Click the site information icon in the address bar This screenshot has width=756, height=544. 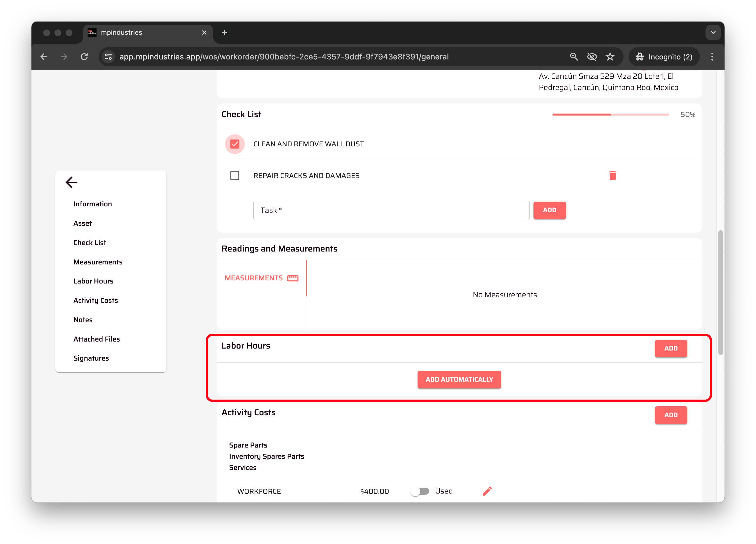coord(108,57)
